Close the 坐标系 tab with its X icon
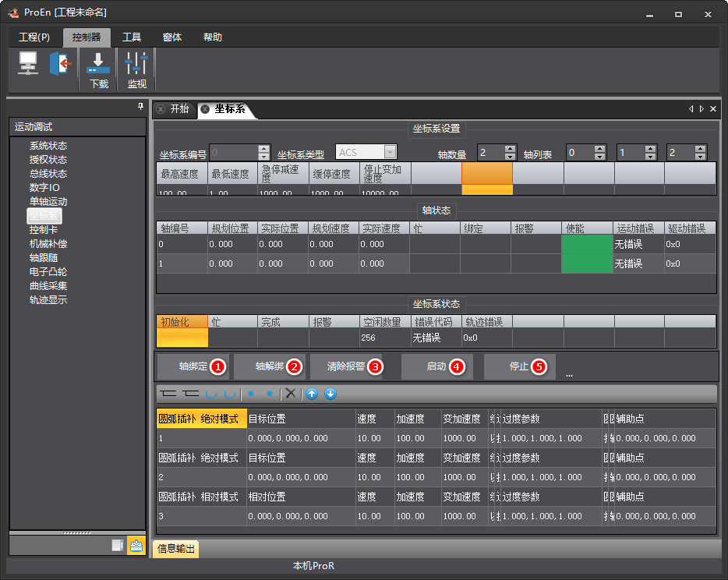Image resolution: width=728 pixels, height=580 pixels. 205,109
